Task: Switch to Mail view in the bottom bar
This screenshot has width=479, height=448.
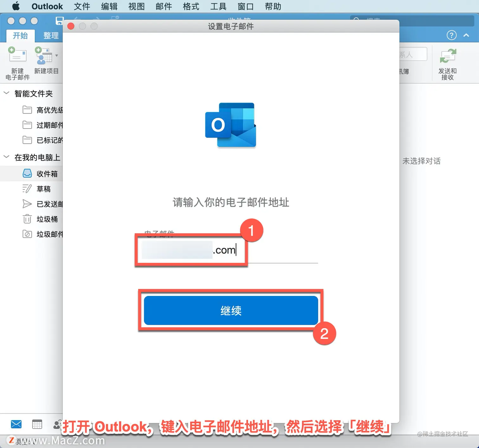Action: 16,424
